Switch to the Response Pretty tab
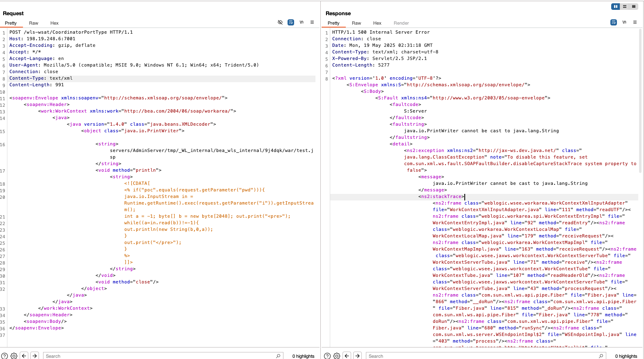The width and height of the screenshot is (644, 359). (x=333, y=23)
